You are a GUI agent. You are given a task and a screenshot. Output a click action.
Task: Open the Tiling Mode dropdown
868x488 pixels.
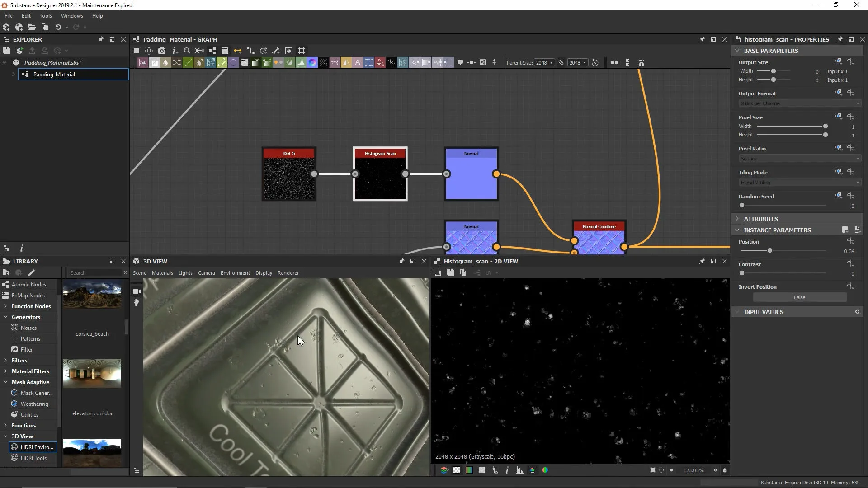tap(800, 183)
